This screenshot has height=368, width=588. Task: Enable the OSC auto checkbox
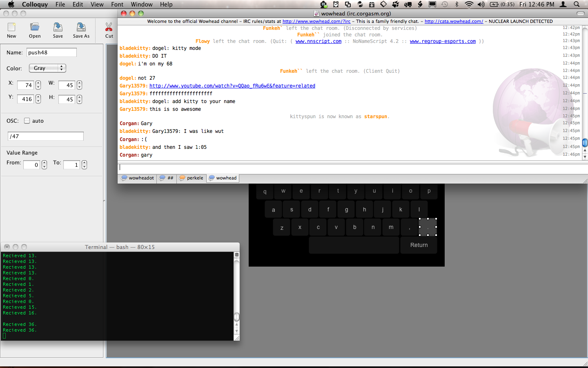pyautogui.click(x=27, y=121)
